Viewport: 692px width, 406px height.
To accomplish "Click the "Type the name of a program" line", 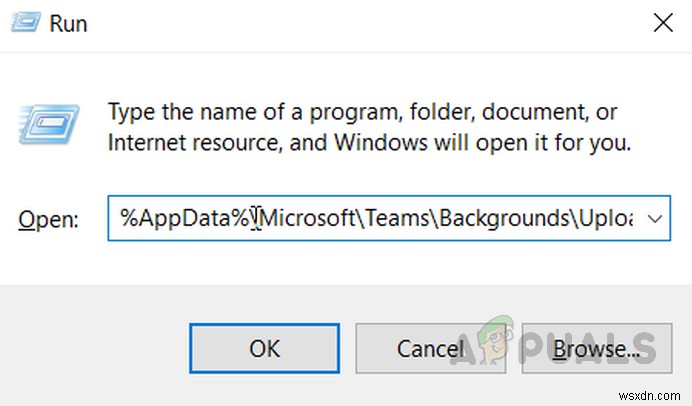I will click(x=362, y=110).
